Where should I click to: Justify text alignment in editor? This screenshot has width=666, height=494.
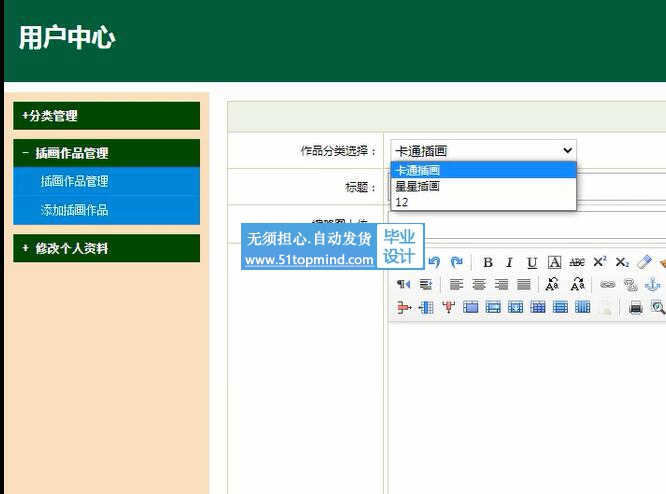point(523,285)
